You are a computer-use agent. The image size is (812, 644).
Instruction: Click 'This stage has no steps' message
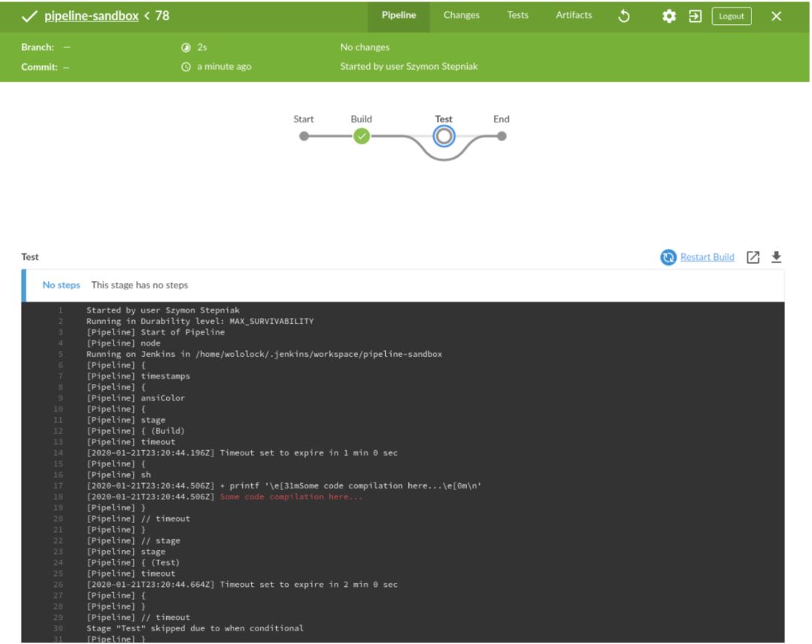pos(139,286)
